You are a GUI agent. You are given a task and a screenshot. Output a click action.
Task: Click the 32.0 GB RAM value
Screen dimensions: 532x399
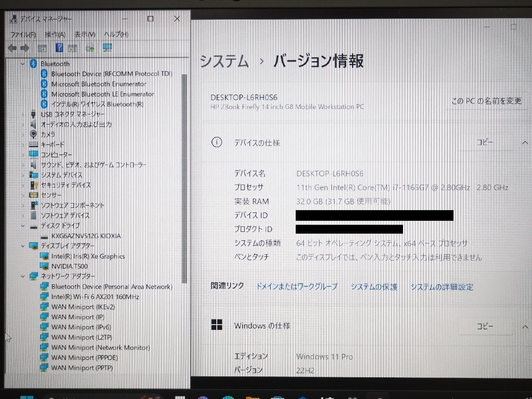tap(343, 202)
